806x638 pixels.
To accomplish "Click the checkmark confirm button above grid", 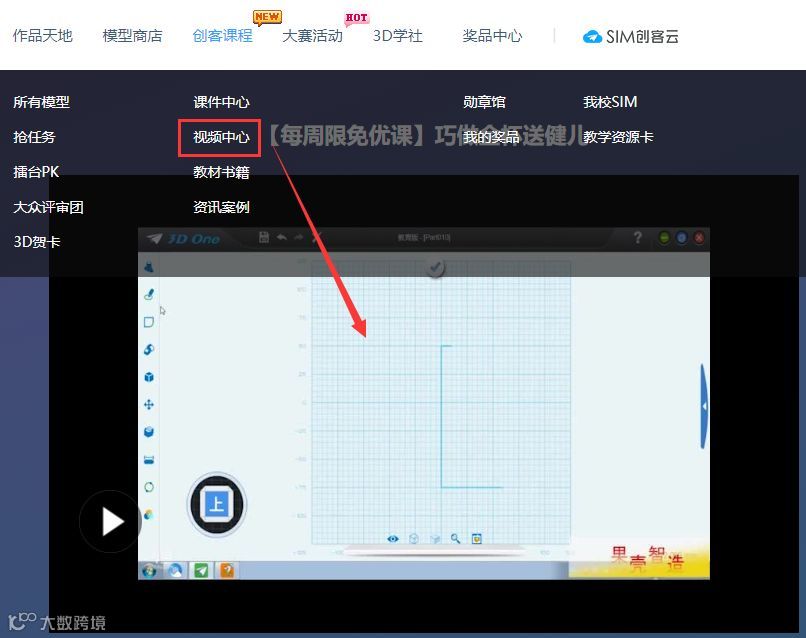I will (x=435, y=267).
